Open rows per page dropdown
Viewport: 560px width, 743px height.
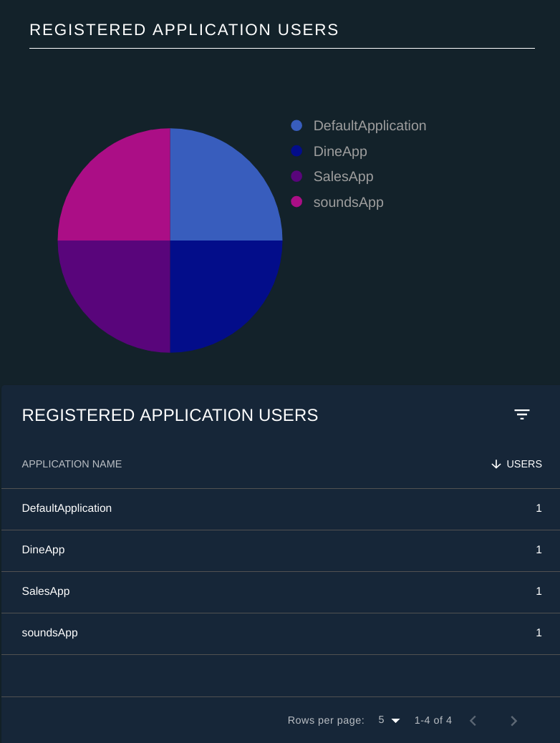click(389, 720)
